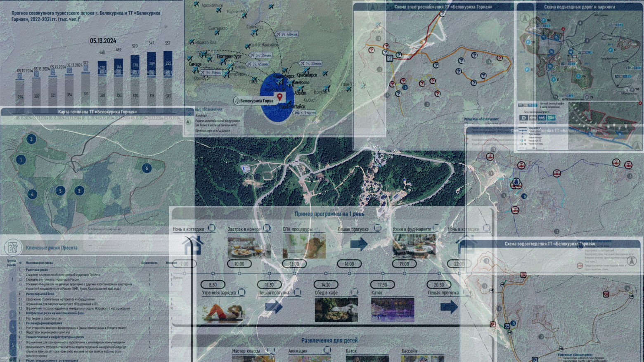Open the Ужин в фуд-маркете dinner photo
The height and width of the screenshot is (362, 644).
coord(414,246)
